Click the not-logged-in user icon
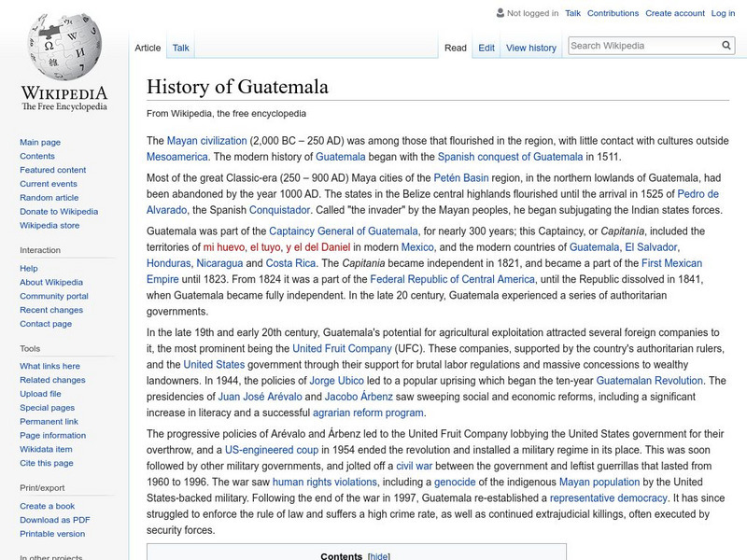The width and height of the screenshot is (747, 560). click(x=499, y=14)
